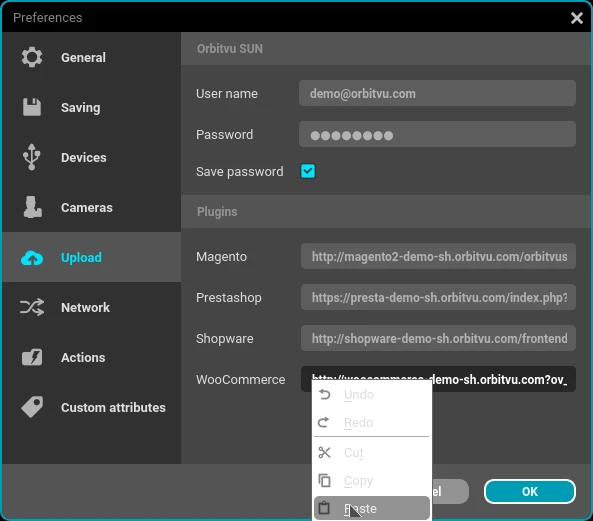Viewport: 593px width, 521px height.
Task: Click the Upload cloud icon
Action: 32,258
